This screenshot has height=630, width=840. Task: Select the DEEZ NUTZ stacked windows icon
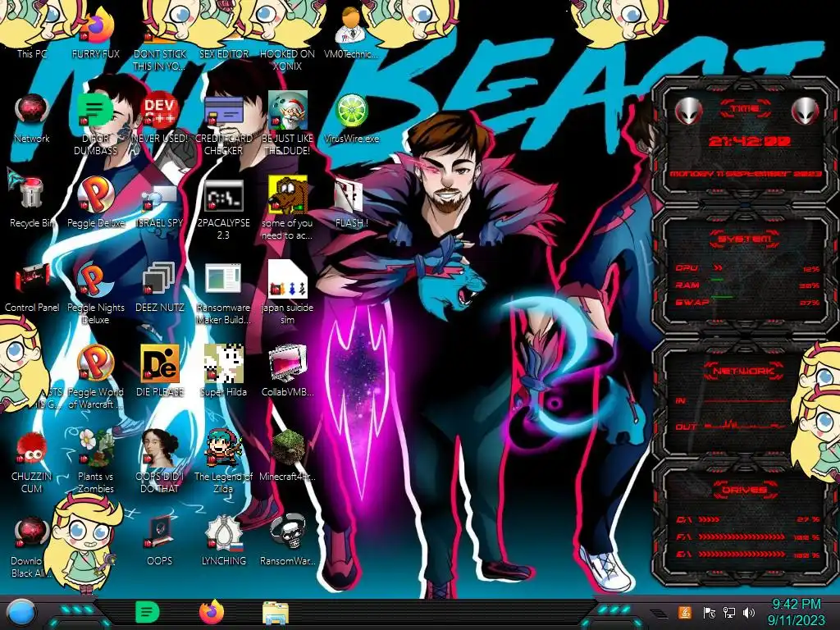pos(160,287)
